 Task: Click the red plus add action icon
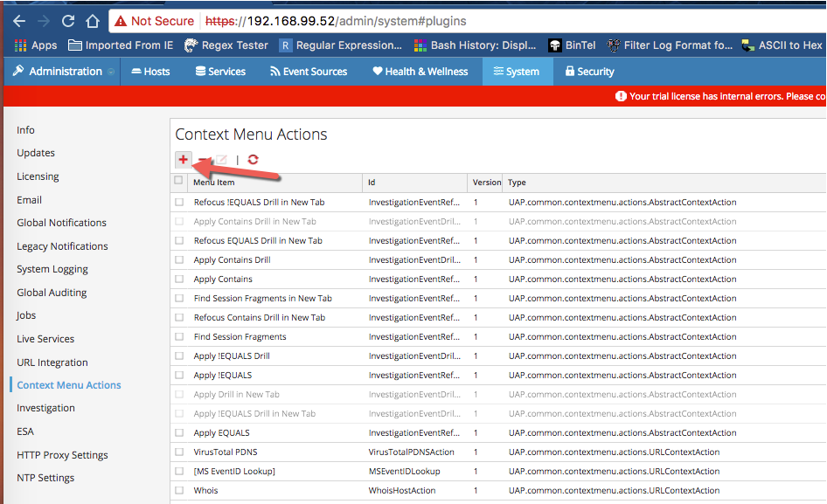click(x=183, y=159)
